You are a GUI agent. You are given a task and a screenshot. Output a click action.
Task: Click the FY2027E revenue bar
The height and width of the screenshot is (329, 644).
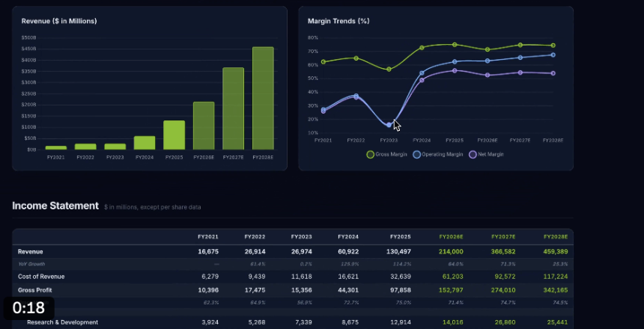(x=233, y=108)
